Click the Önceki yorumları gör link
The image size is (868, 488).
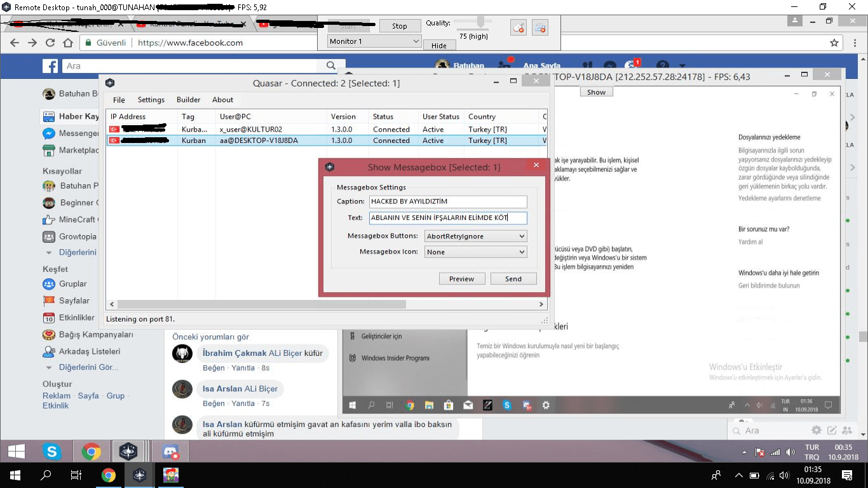coord(211,337)
